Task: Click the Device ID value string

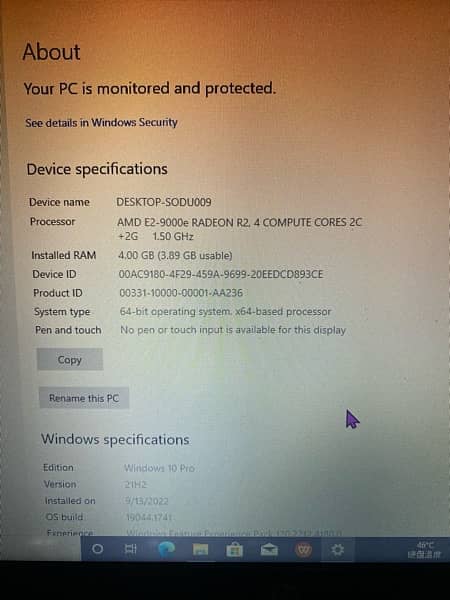Action: (x=221, y=274)
